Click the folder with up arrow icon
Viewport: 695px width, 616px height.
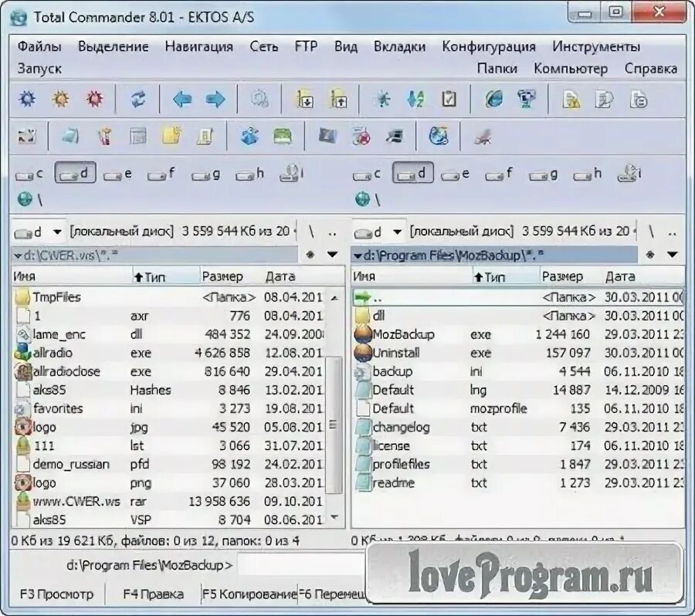(338, 99)
